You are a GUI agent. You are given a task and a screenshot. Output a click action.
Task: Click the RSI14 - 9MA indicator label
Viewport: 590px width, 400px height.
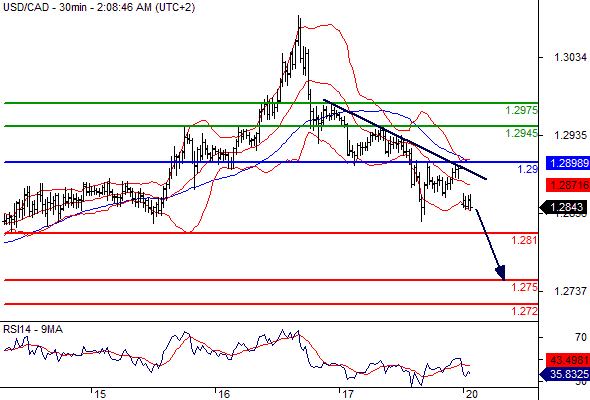(x=33, y=329)
